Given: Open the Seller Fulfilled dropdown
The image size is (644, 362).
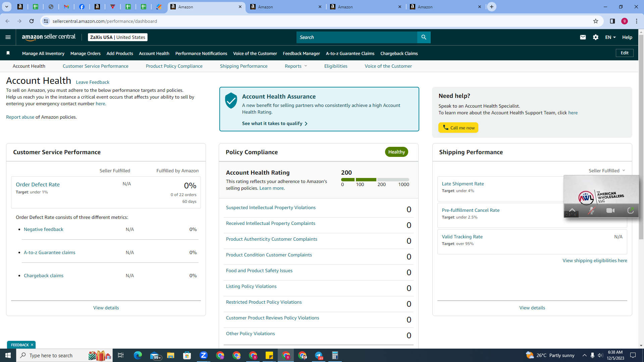Looking at the screenshot, I should pyautogui.click(x=607, y=171).
